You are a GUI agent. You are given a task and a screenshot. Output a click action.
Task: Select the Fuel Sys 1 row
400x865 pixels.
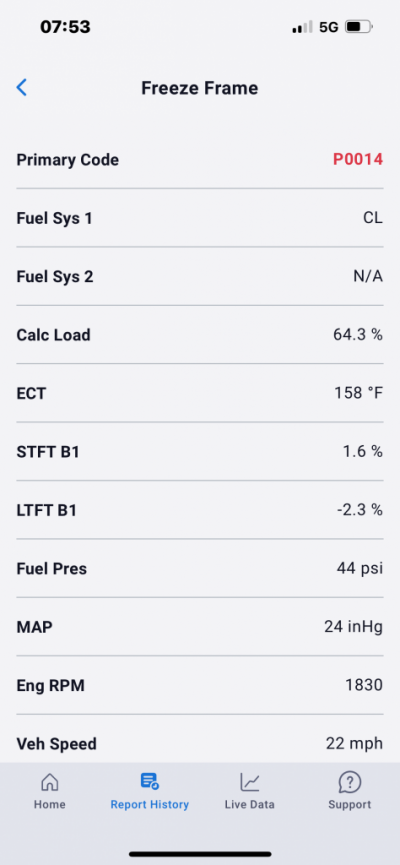200,218
